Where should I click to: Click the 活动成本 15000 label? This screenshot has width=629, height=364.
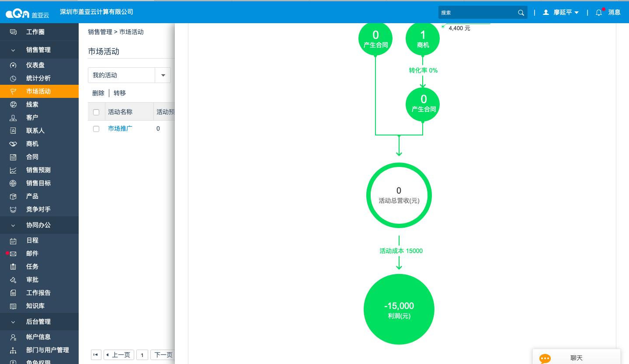coord(401,251)
